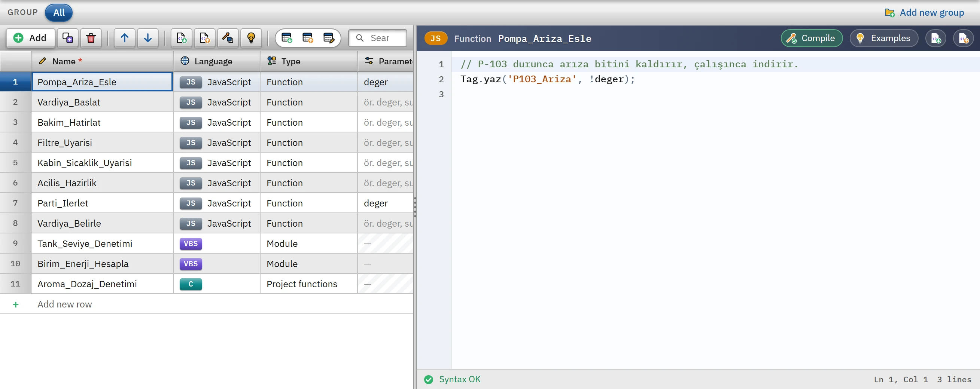Open the Examples panel
The image size is (980, 389).
click(x=884, y=39)
